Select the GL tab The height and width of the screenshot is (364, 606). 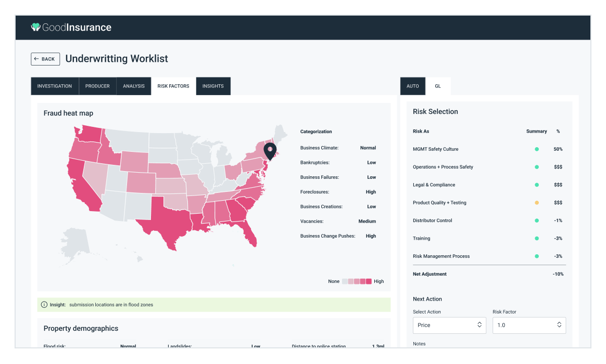click(x=438, y=86)
